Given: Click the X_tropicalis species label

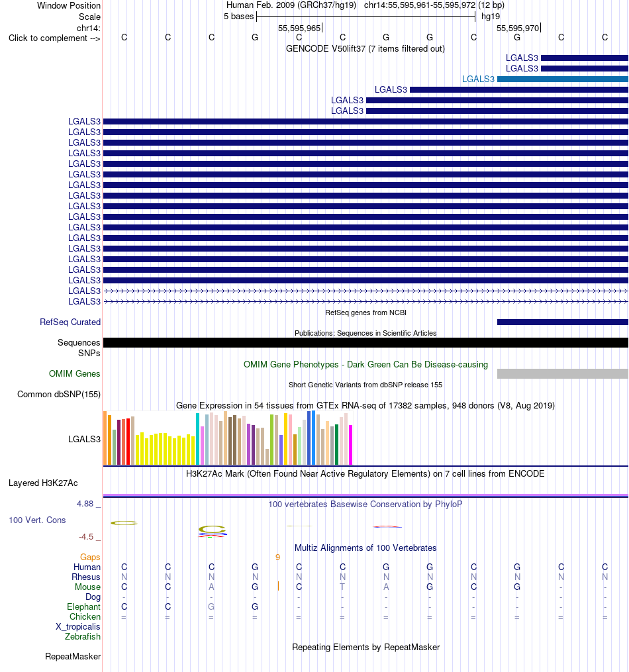Looking at the screenshot, I should [x=78, y=626].
